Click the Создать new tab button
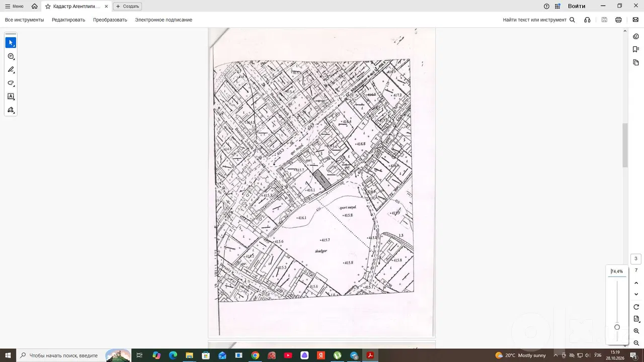The image size is (644, 362). 127,6
